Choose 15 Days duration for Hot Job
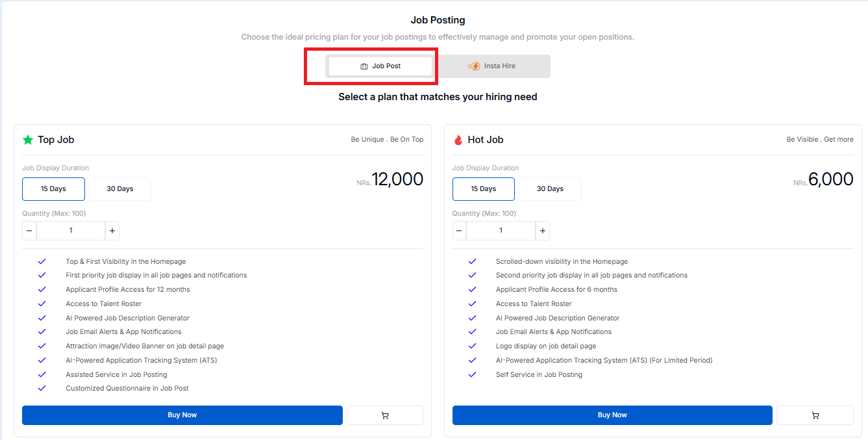Image resolution: width=868 pixels, height=440 pixels. [484, 189]
